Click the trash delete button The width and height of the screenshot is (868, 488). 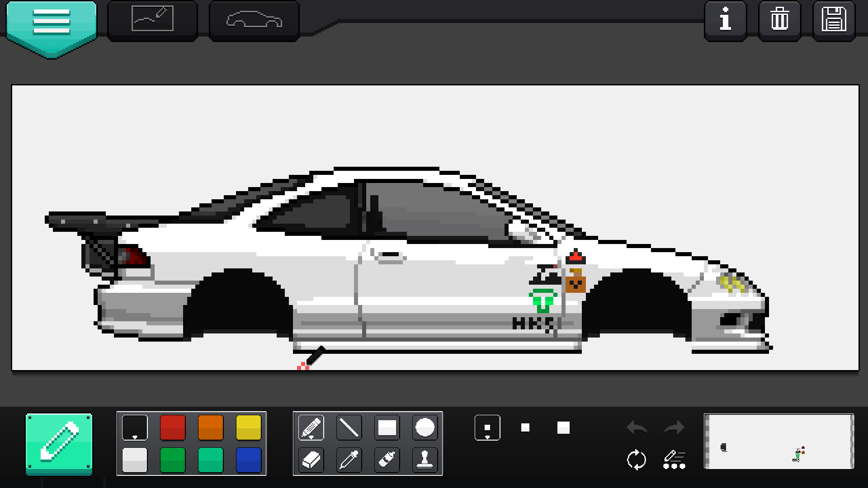point(779,20)
